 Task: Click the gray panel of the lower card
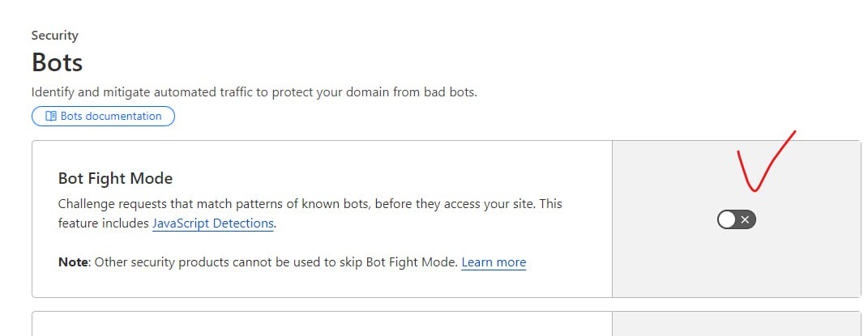coord(736,325)
